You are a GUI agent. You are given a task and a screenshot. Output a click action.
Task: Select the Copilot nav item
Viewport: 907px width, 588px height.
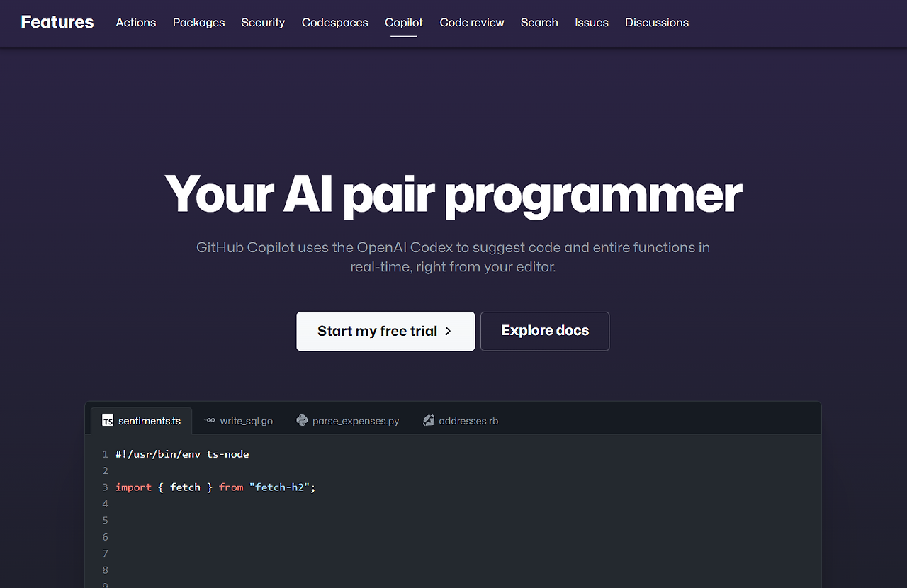pos(404,23)
